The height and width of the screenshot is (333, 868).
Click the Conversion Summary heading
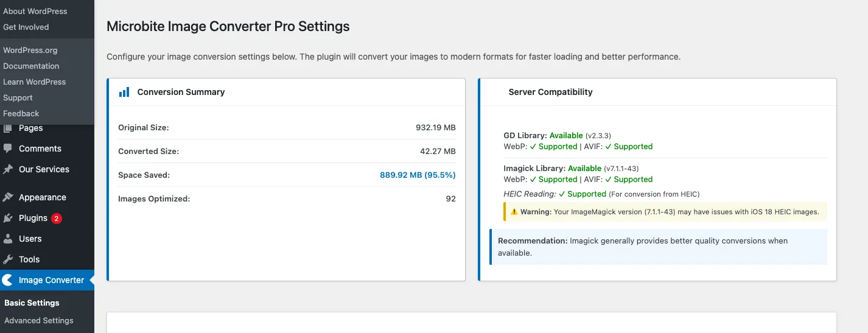(181, 92)
